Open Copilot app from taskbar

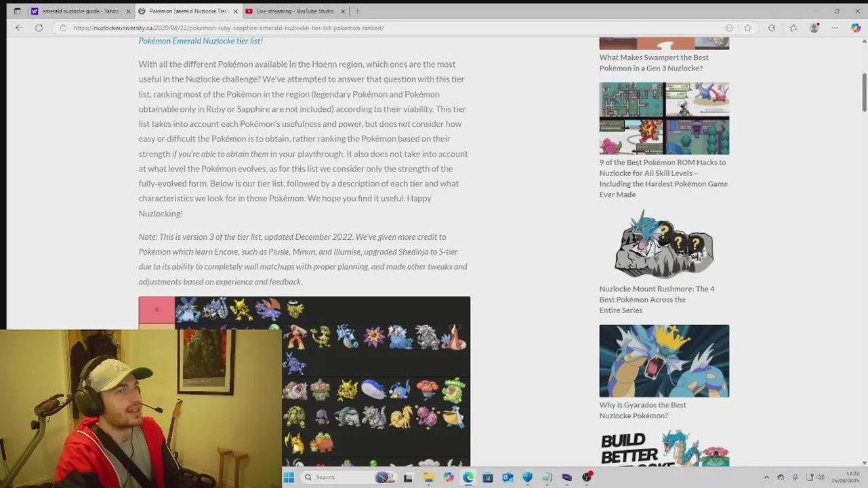coord(448,477)
